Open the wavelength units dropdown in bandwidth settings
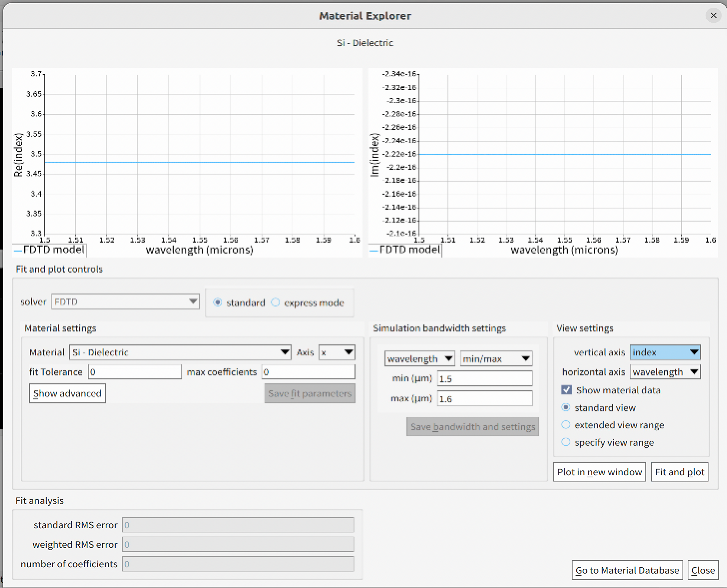The height and width of the screenshot is (588, 727). point(419,359)
